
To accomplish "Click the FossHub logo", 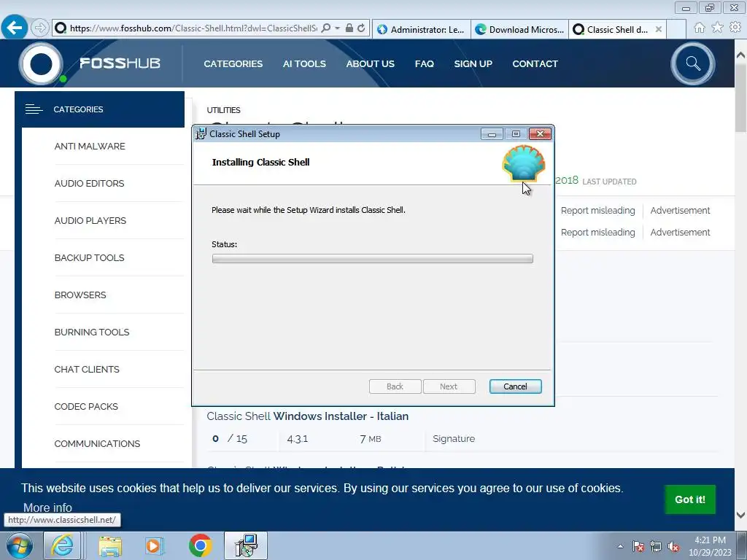I will pyautogui.click(x=90, y=63).
